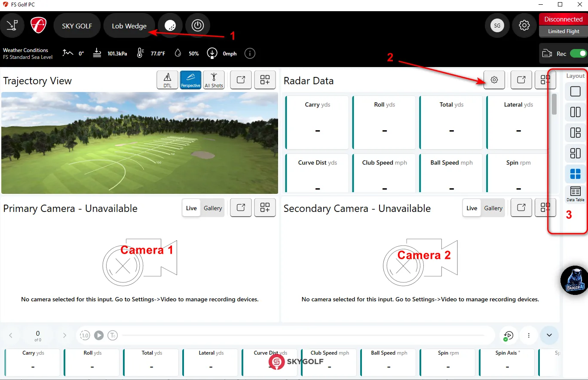The width and height of the screenshot is (588, 380).
Task: Click the playback speed control on the timeline
Action: [85, 335]
